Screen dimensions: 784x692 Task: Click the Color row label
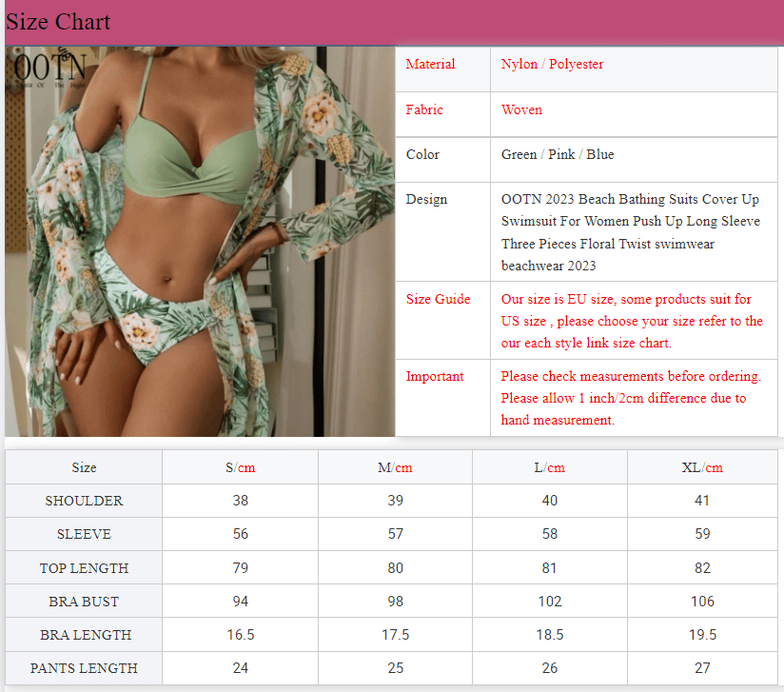coord(424,154)
